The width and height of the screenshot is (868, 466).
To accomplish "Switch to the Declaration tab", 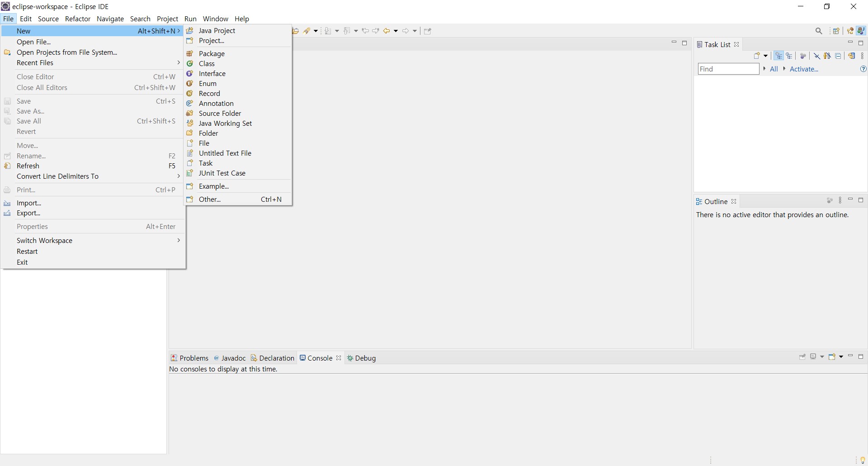I will 273,358.
